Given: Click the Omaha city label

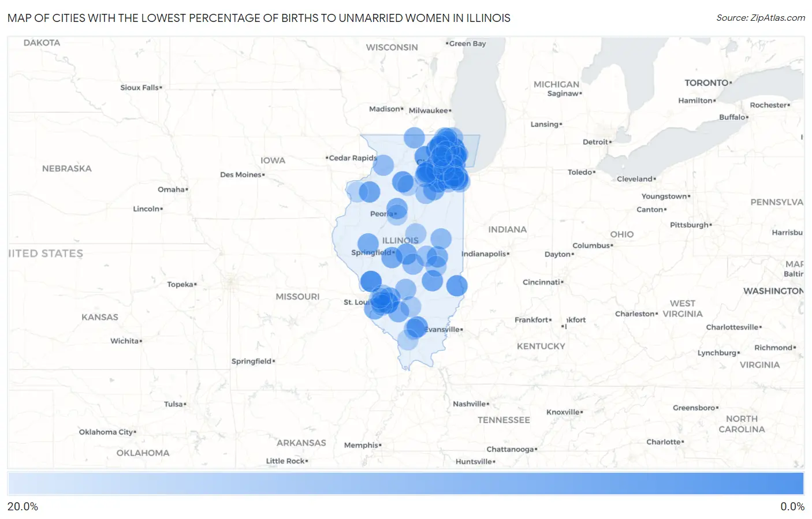Looking at the screenshot, I should (173, 189).
